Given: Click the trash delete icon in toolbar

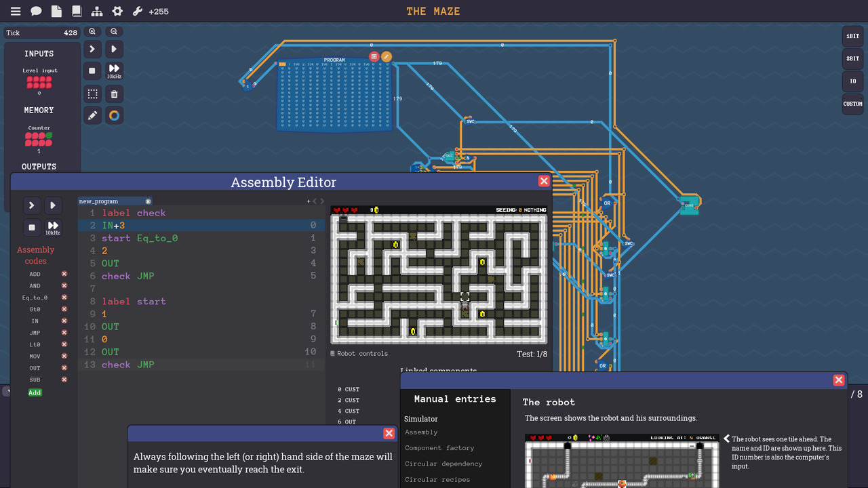Looking at the screenshot, I should point(115,94).
